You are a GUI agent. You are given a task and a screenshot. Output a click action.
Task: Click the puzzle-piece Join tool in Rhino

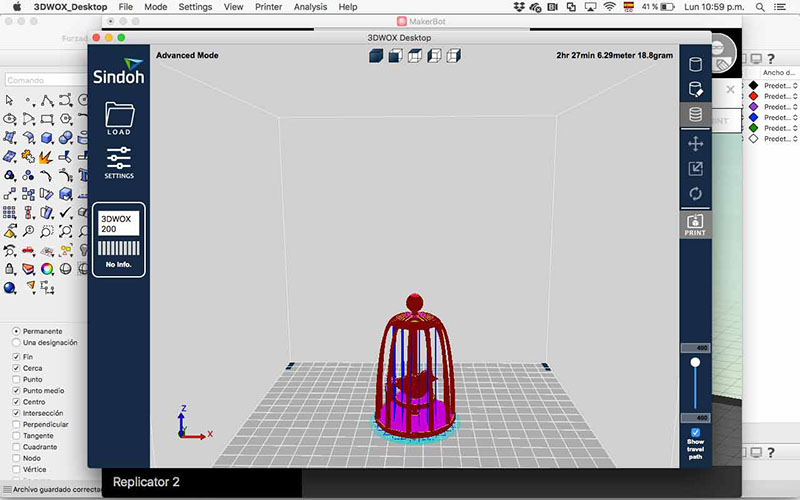[28, 156]
